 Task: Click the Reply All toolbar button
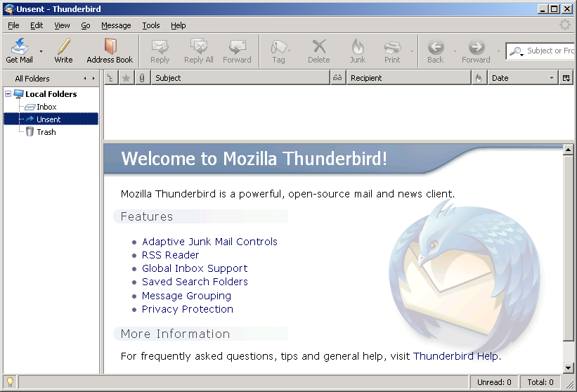[x=199, y=51]
